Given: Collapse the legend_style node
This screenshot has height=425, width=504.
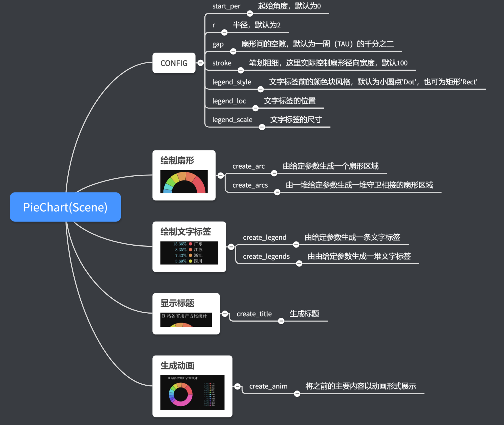Looking at the screenshot, I should (261, 89).
